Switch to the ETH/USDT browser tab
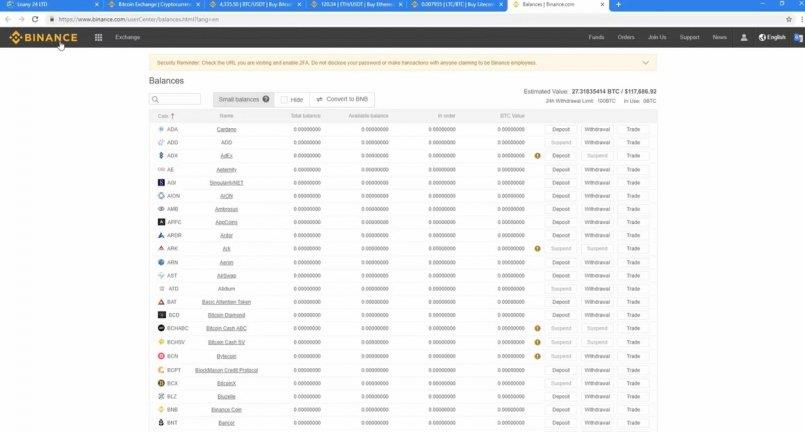This screenshot has width=805, height=432. 356,5
